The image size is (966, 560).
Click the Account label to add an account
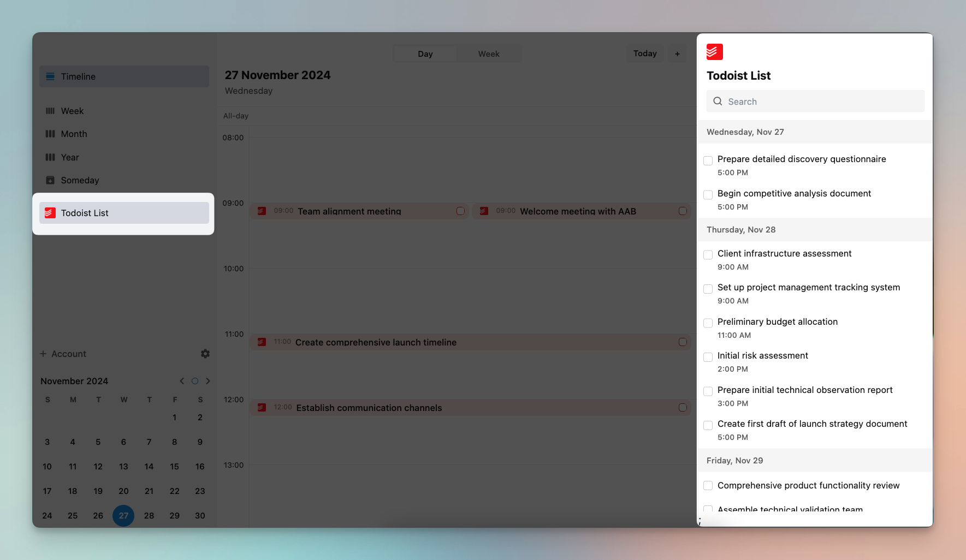click(69, 354)
